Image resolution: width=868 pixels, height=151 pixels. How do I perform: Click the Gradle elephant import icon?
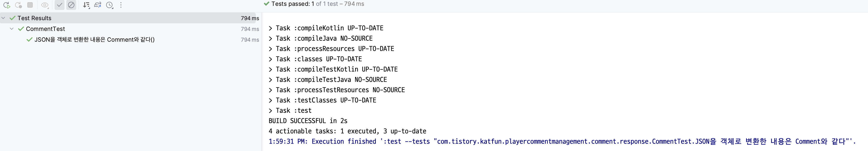98,5
